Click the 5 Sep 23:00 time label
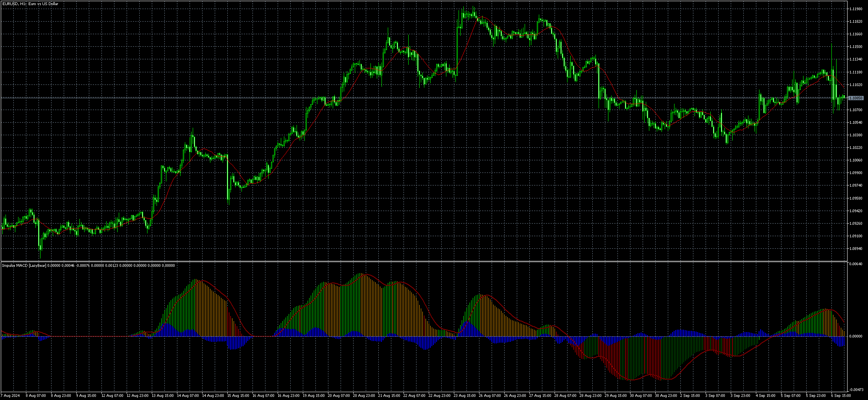 click(816, 396)
